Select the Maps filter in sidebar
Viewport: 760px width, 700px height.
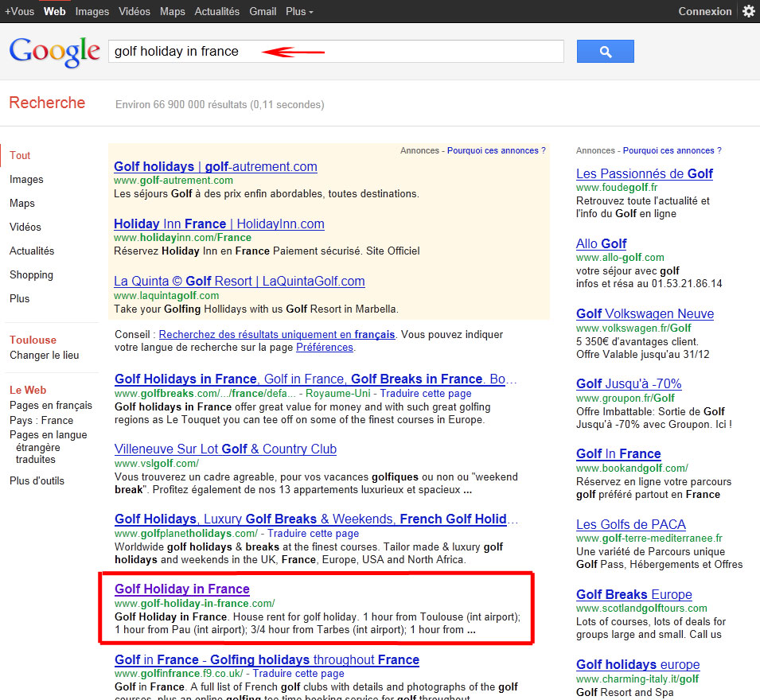pyautogui.click(x=21, y=203)
